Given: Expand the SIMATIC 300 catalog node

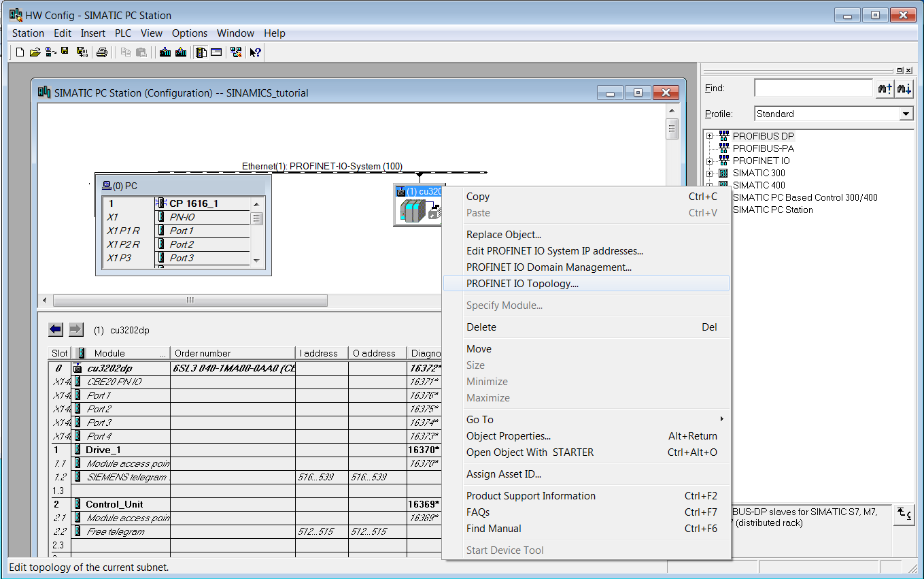Looking at the screenshot, I should point(710,173).
